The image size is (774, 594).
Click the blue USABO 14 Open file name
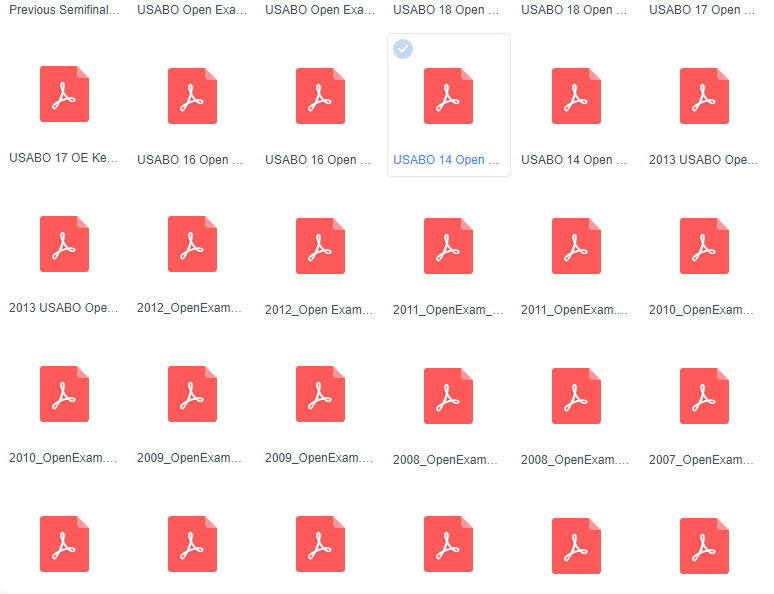coord(447,160)
